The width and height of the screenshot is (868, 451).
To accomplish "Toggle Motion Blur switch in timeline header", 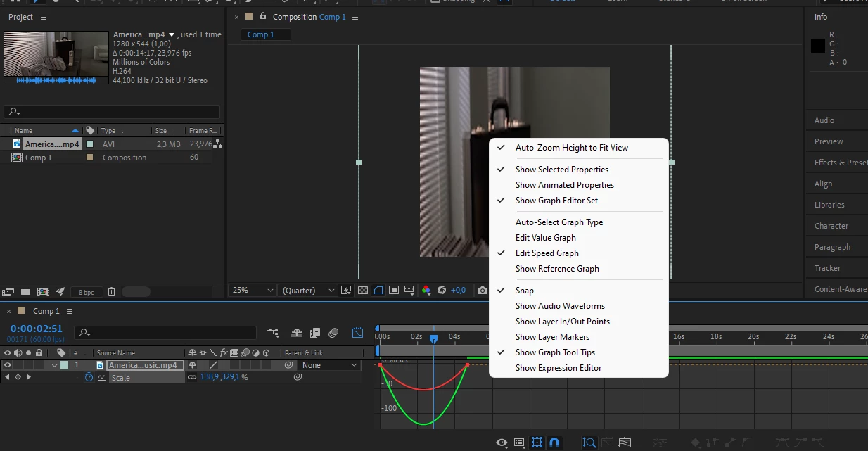I will pos(333,333).
